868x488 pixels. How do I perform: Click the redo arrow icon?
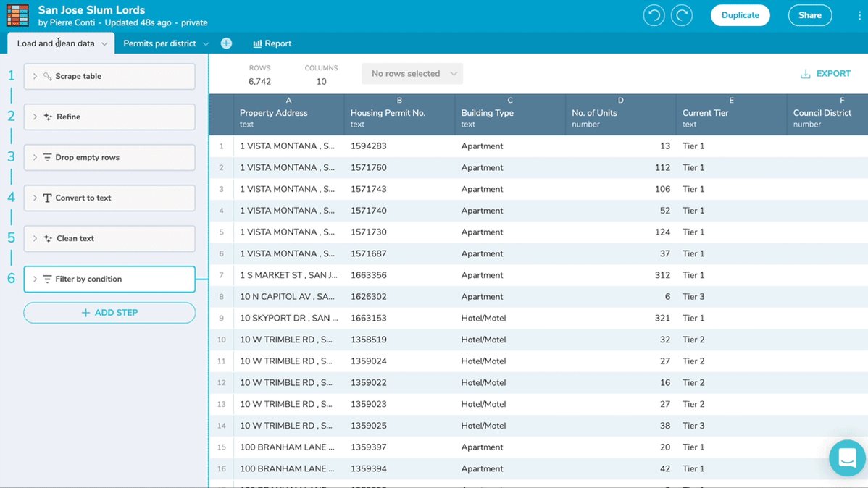[x=682, y=15]
